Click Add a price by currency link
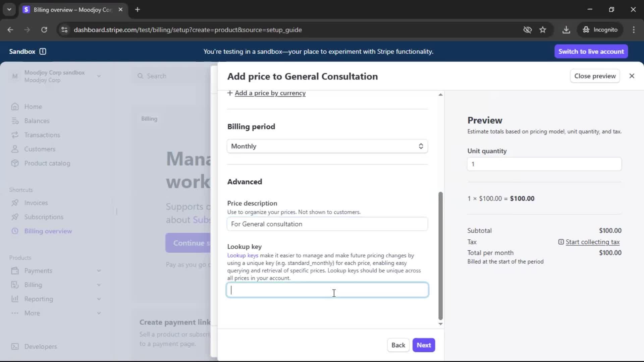Viewport: 644px width, 362px height. tap(270, 93)
